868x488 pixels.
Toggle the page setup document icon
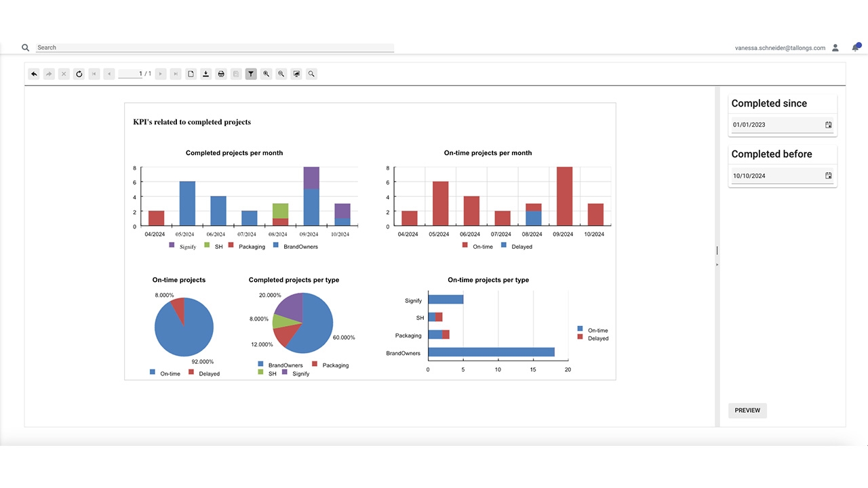pyautogui.click(x=191, y=74)
